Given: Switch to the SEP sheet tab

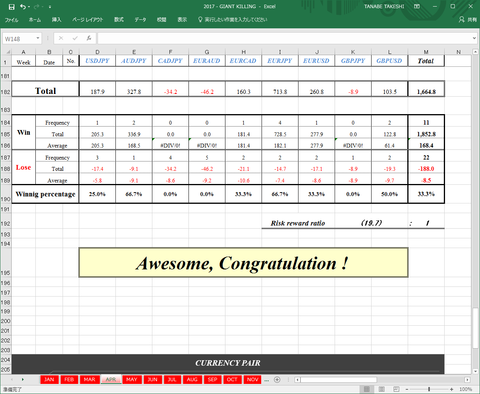Looking at the screenshot, I should [213, 380].
